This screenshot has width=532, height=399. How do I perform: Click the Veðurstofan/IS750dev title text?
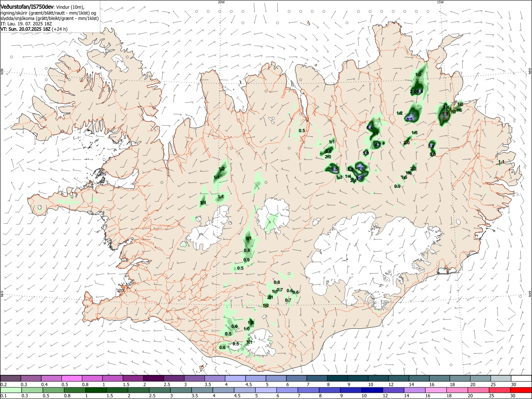click(27, 7)
